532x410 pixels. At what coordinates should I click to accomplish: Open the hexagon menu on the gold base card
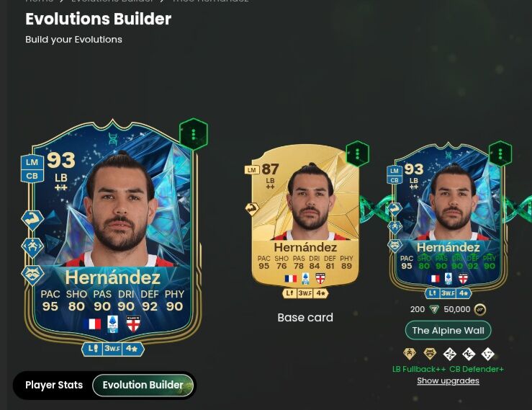point(358,154)
